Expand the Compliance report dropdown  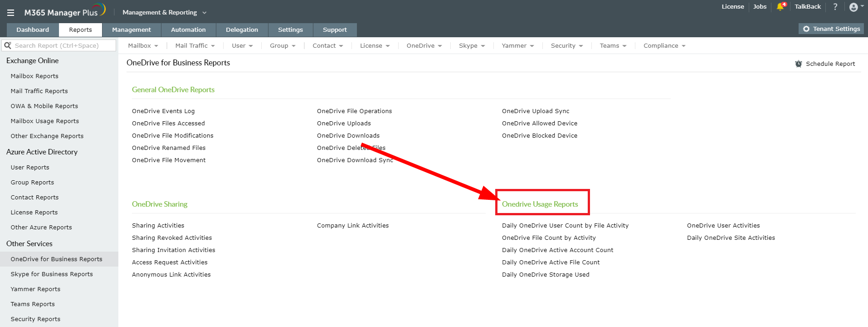pos(664,46)
